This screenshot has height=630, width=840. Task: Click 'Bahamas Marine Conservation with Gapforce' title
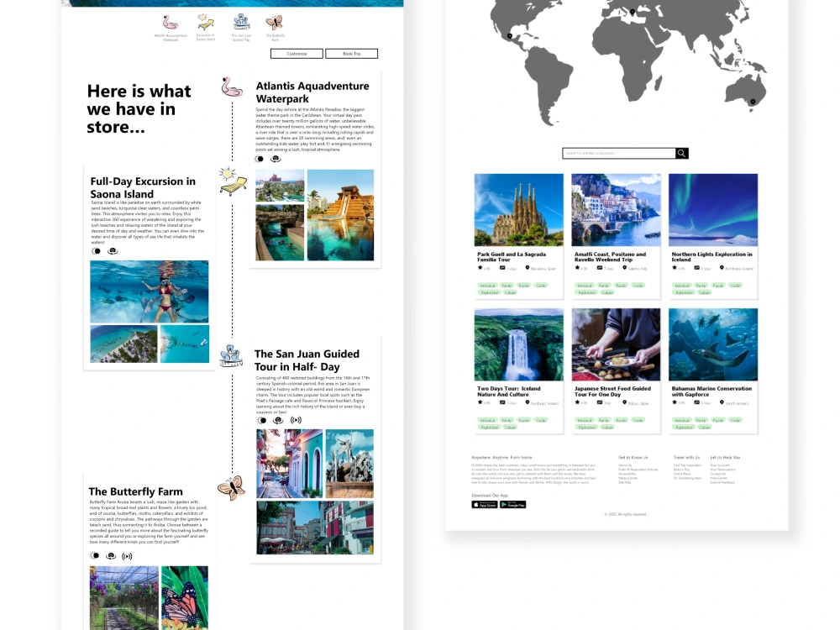pyautogui.click(x=712, y=391)
